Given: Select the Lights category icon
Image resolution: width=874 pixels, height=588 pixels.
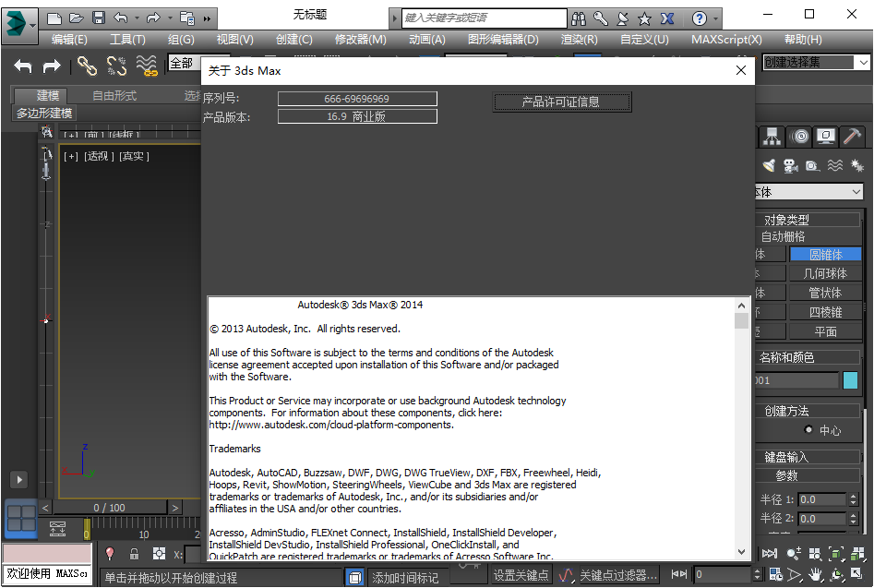Looking at the screenshot, I should click(x=769, y=165).
